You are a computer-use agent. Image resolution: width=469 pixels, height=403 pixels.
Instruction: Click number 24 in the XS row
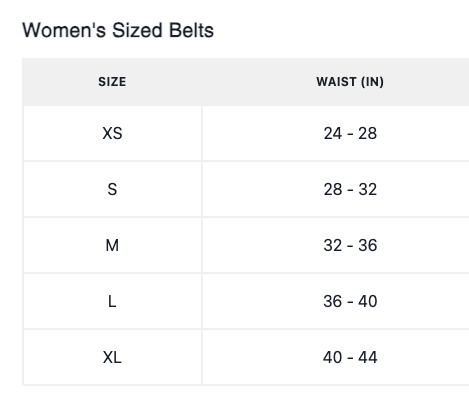333,133
